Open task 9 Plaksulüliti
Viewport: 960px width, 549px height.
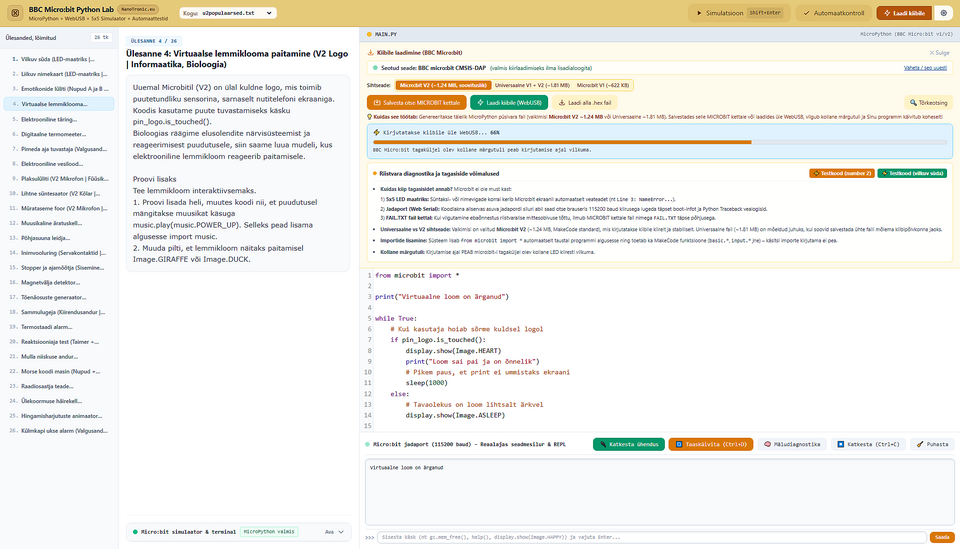(59, 179)
